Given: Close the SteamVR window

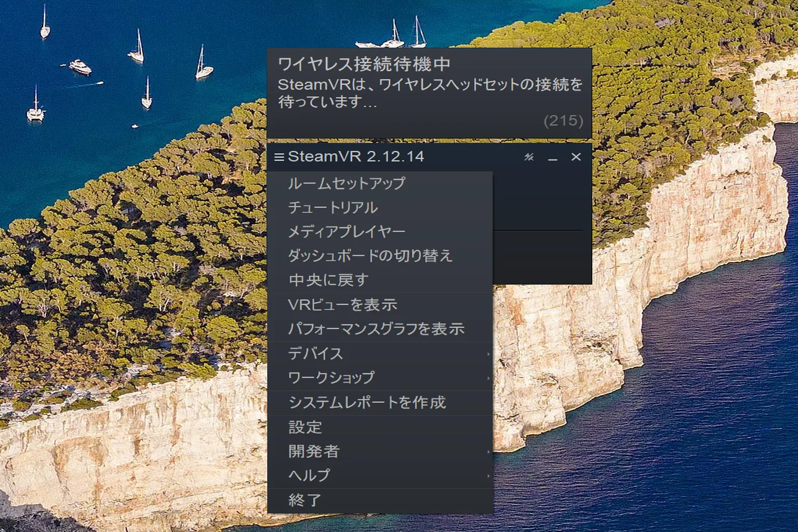Looking at the screenshot, I should [576, 157].
